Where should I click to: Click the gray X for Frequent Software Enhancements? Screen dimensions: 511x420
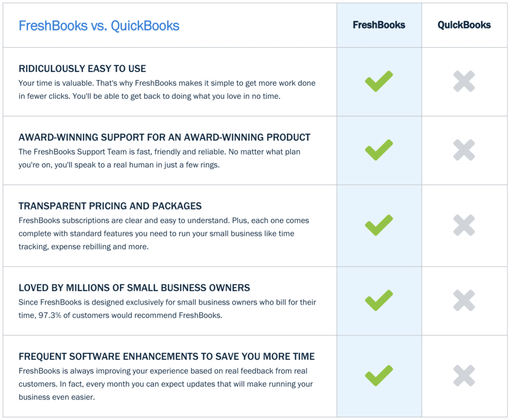tap(464, 376)
